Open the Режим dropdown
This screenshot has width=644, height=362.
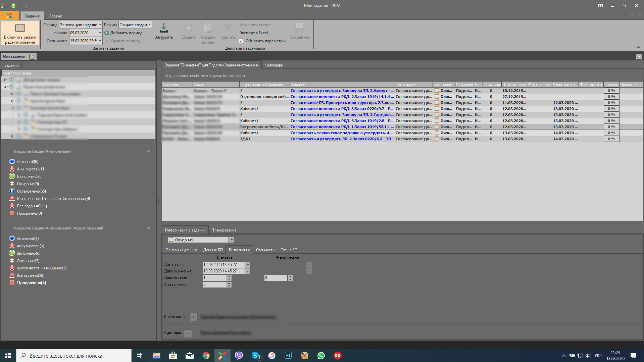150,25
